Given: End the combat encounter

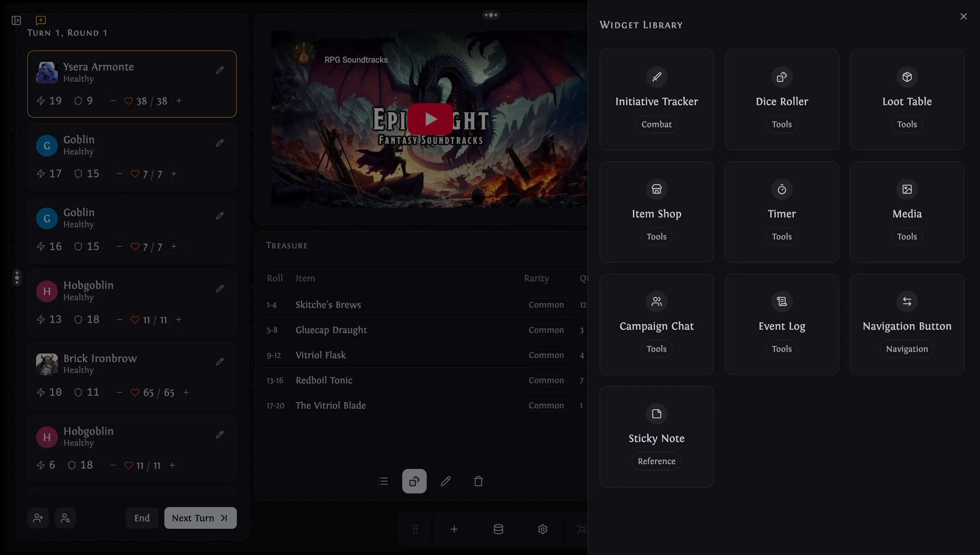Looking at the screenshot, I should tap(142, 518).
